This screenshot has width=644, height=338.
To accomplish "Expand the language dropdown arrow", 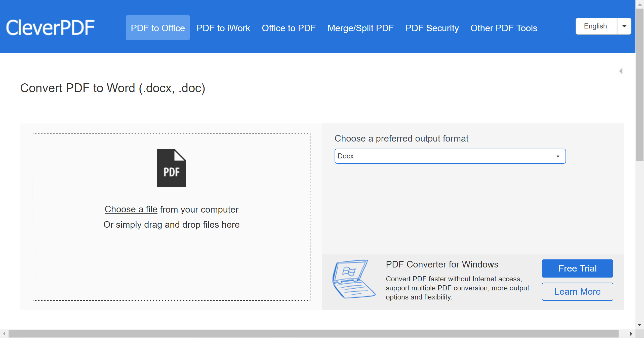I will [624, 26].
